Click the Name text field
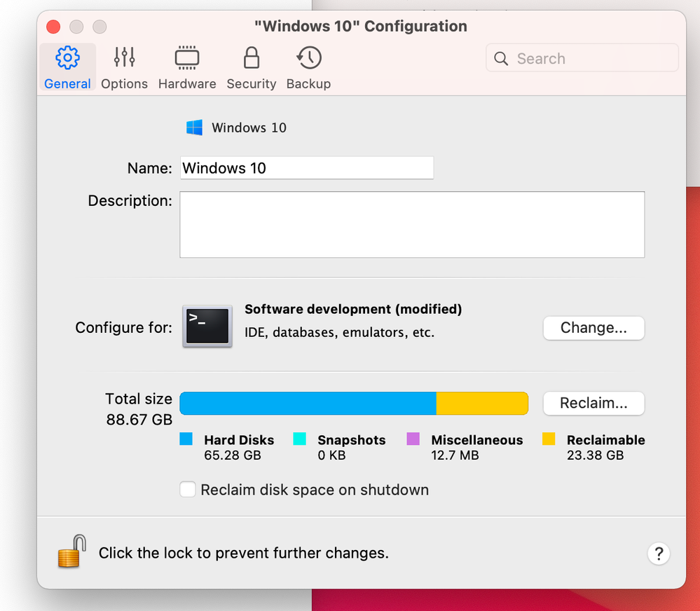Viewport: 700px width, 611px height. coord(306,168)
